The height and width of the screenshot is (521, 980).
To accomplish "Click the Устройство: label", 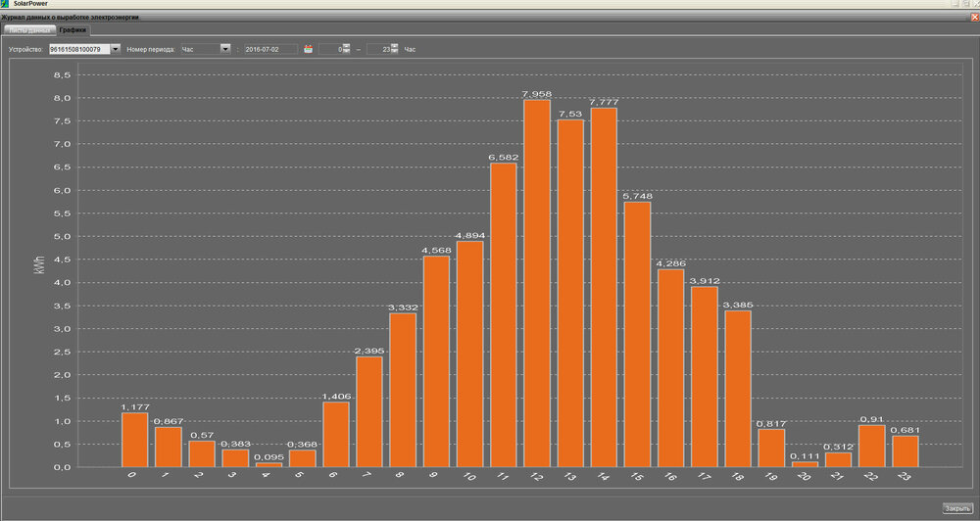I will pos(25,49).
